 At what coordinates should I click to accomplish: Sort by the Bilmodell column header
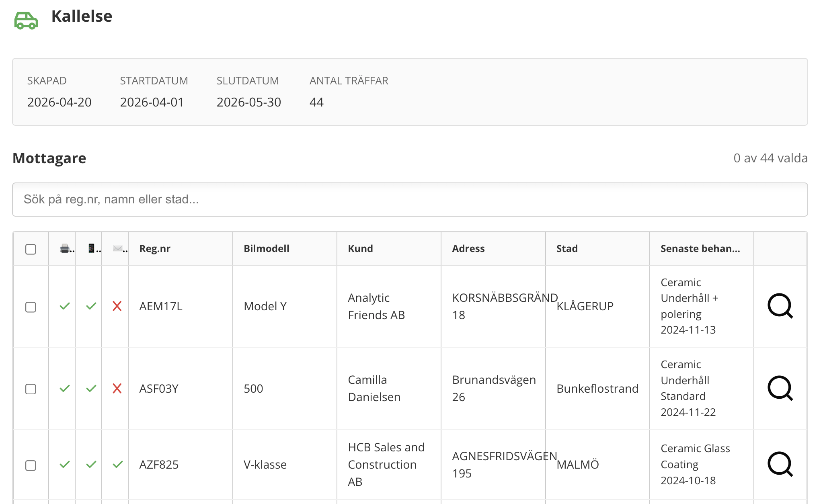266,249
